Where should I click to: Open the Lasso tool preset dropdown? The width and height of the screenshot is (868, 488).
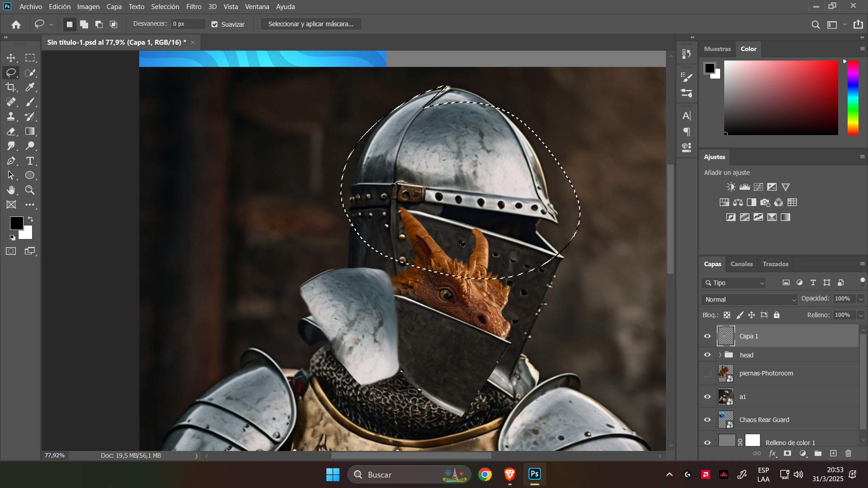click(x=51, y=24)
